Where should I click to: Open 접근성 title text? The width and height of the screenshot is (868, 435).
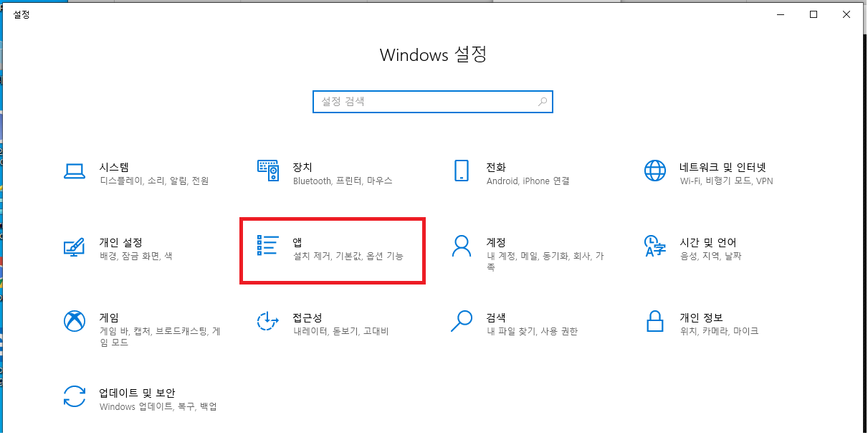(x=307, y=317)
